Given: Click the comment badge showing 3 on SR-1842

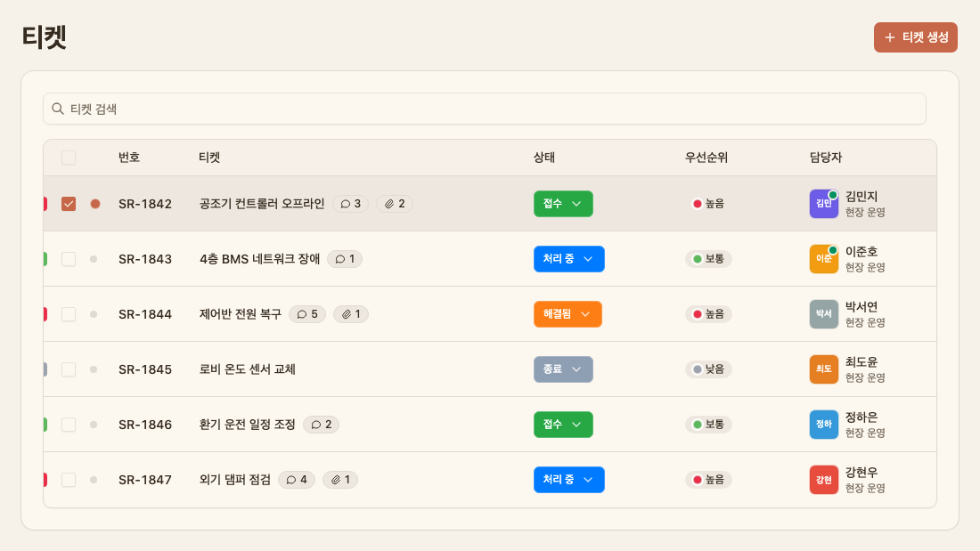Looking at the screenshot, I should [x=351, y=204].
